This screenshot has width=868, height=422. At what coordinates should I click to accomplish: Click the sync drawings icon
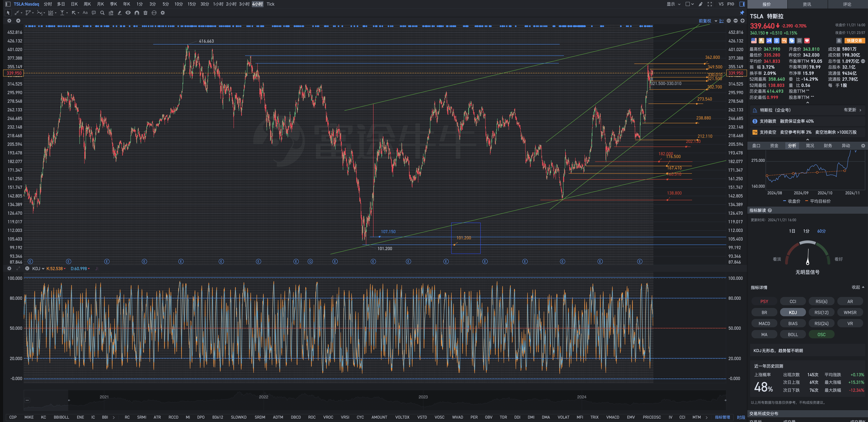[154, 13]
